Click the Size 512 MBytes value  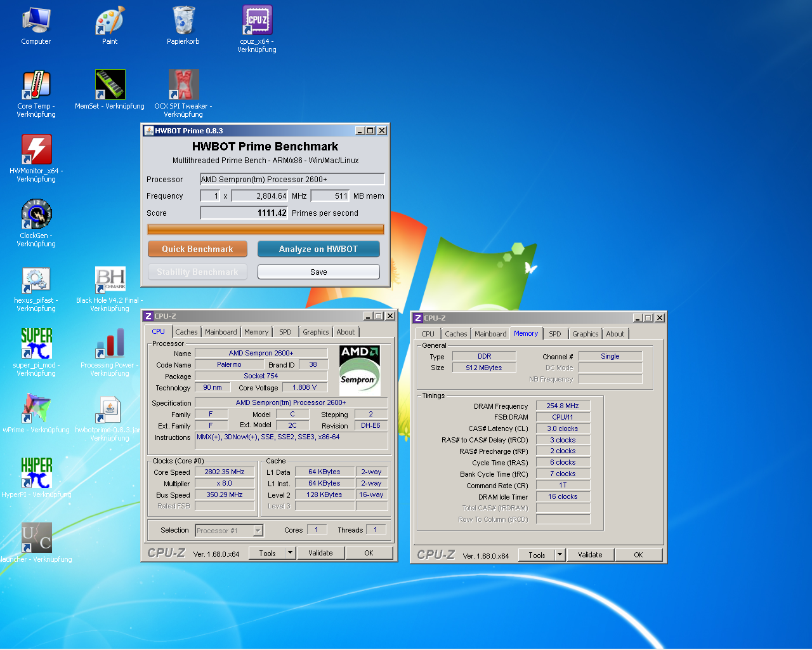click(x=484, y=368)
